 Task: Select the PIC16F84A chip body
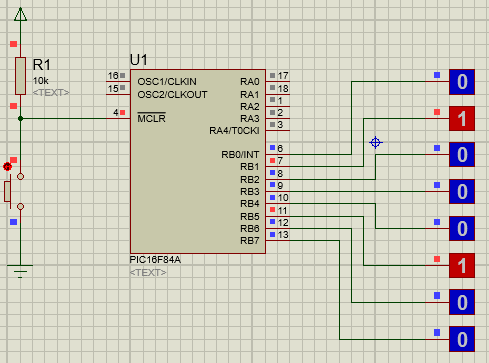[x=198, y=161]
